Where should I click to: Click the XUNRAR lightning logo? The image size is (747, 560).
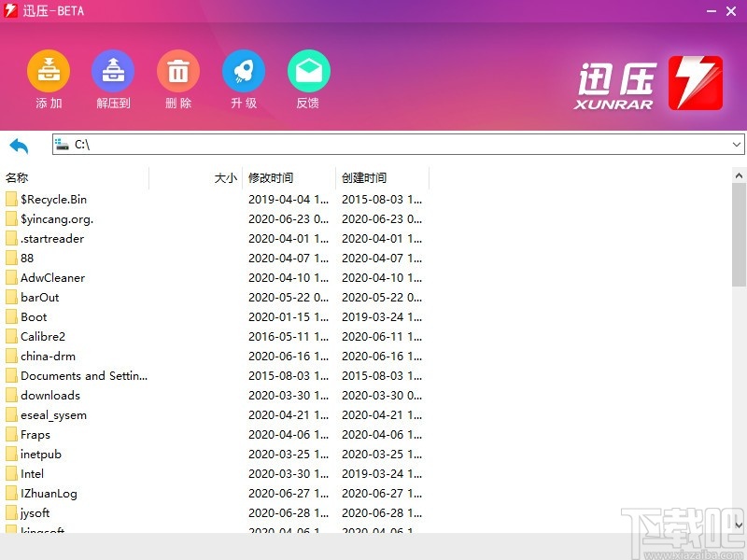click(695, 81)
